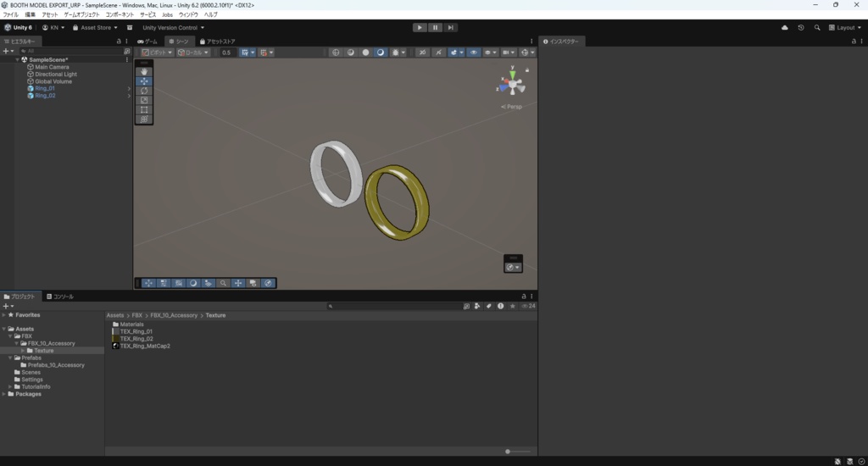The image size is (868, 466).
Task: Select the Rotate tool
Action: (144, 91)
